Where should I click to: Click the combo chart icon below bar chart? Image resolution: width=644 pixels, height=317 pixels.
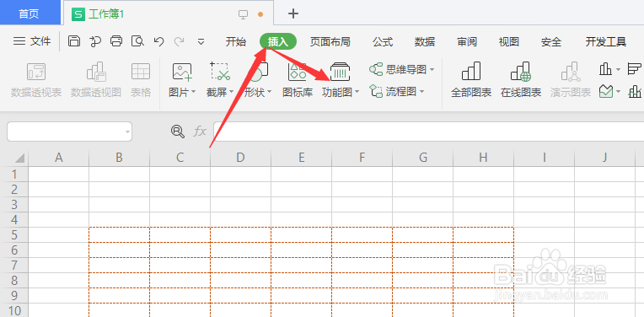(x=635, y=91)
